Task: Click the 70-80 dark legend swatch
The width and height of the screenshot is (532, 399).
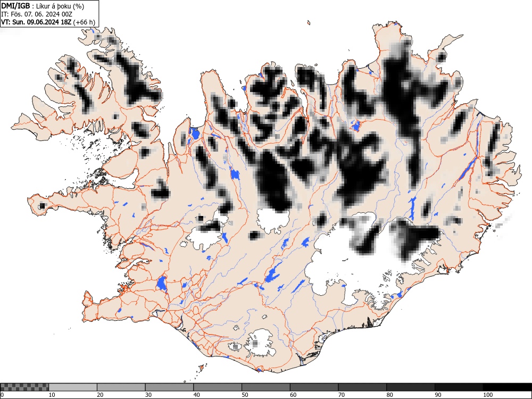Action: 362,387
